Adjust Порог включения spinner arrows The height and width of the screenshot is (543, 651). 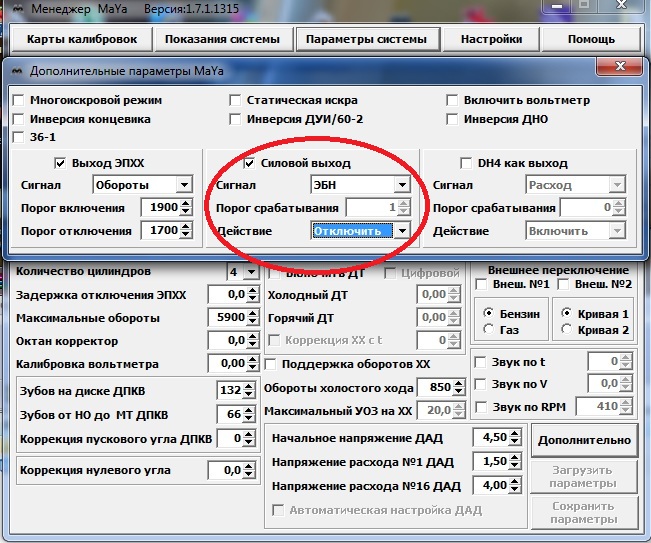pyautogui.click(x=186, y=208)
